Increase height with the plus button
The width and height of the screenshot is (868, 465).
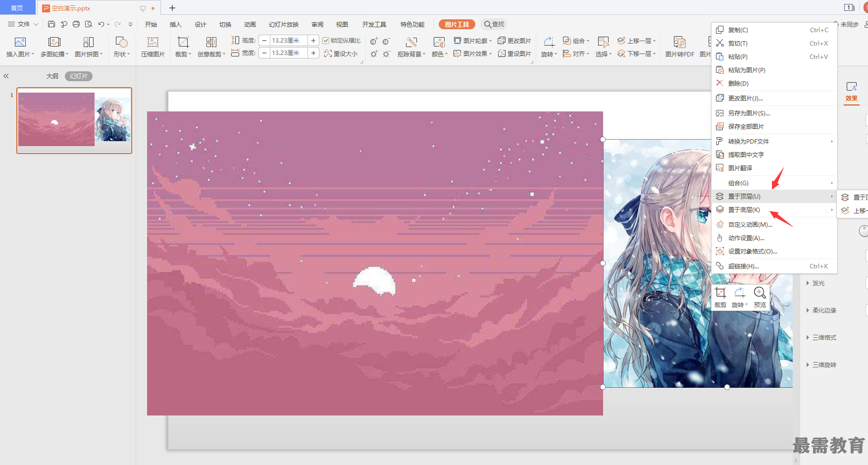pyautogui.click(x=313, y=41)
